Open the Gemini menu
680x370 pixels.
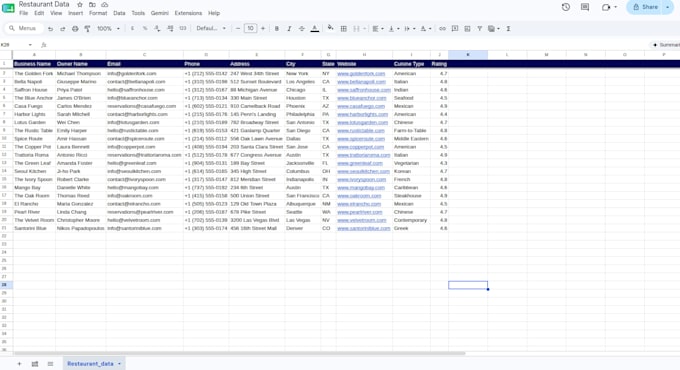(x=160, y=13)
